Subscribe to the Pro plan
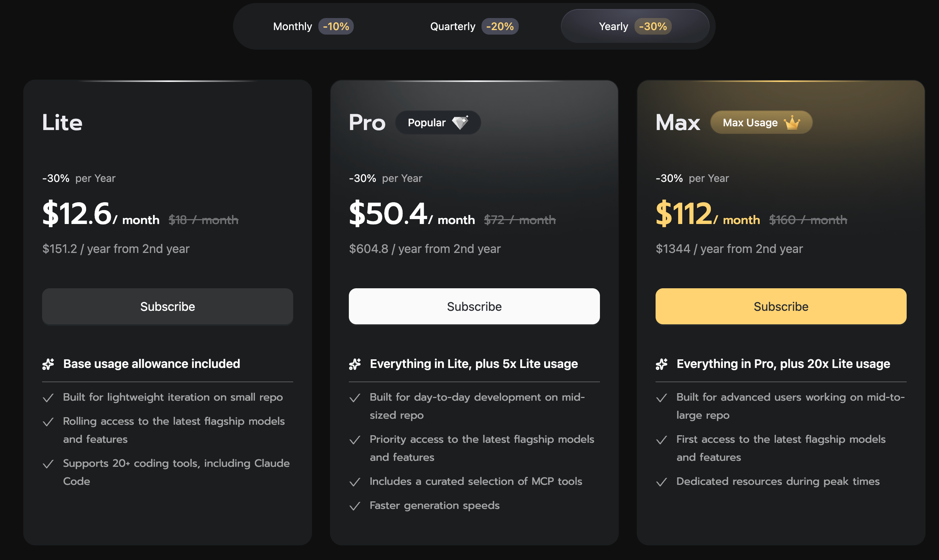Screen dimensions: 939x560 [x=474, y=306]
